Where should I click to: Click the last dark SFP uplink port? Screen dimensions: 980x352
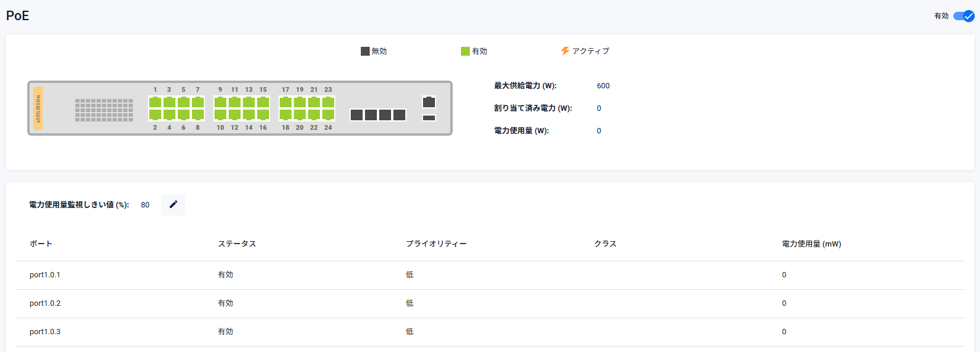(x=399, y=114)
